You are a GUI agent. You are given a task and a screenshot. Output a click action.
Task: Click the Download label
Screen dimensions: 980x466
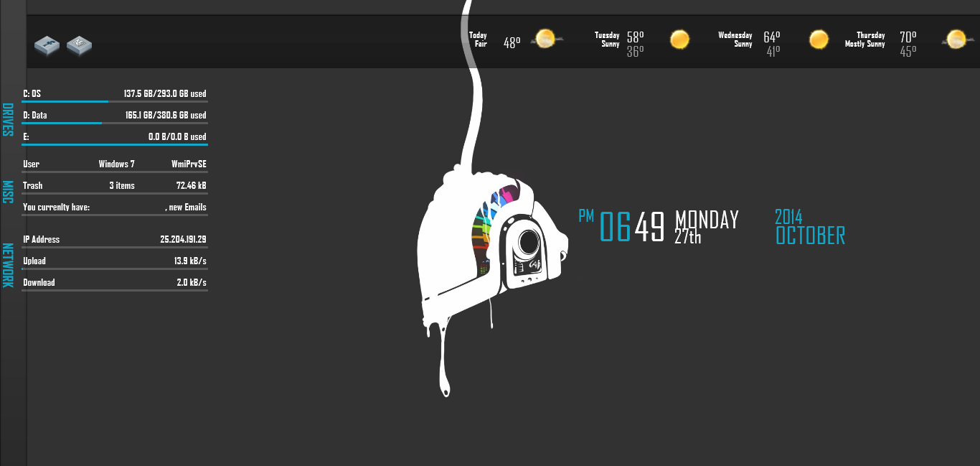pos(39,282)
